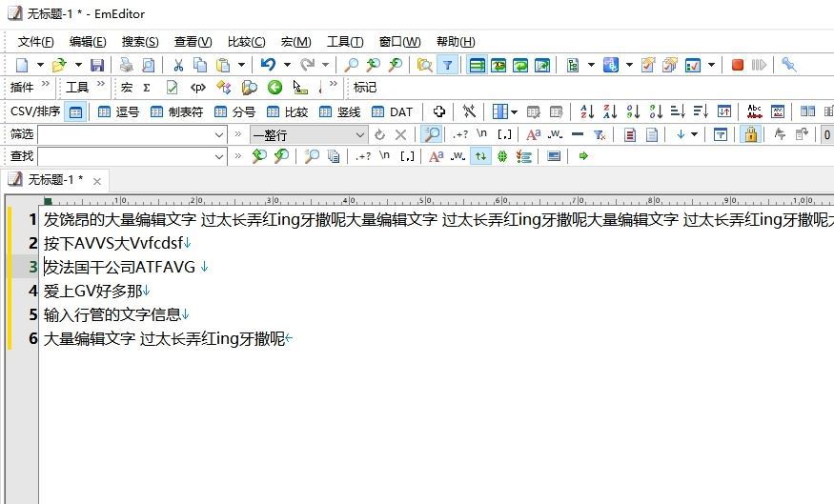Open the 帮助(H) menu

point(456,42)
